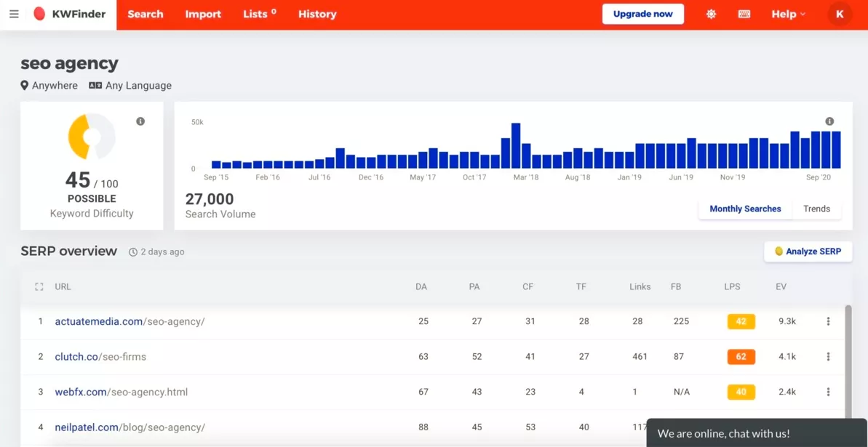Open the hamburger menu icon

(x=15, y=15)
